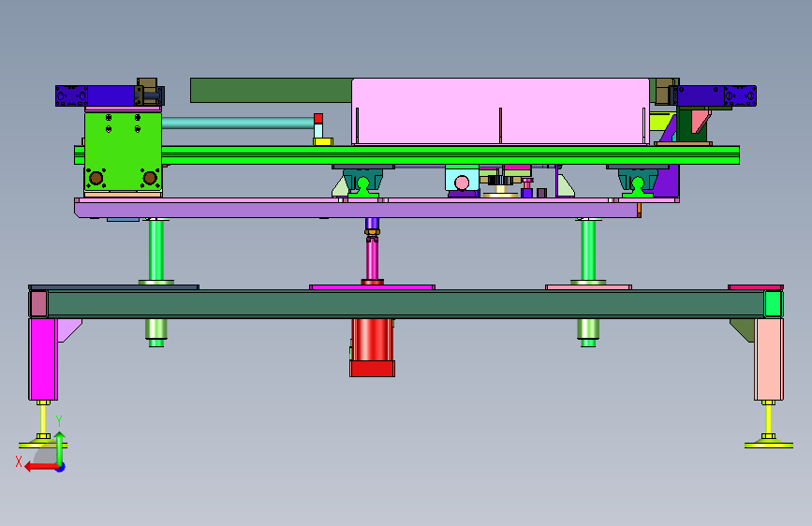
Task: Select the right yellow leveling foot pad
Action: 769,445
